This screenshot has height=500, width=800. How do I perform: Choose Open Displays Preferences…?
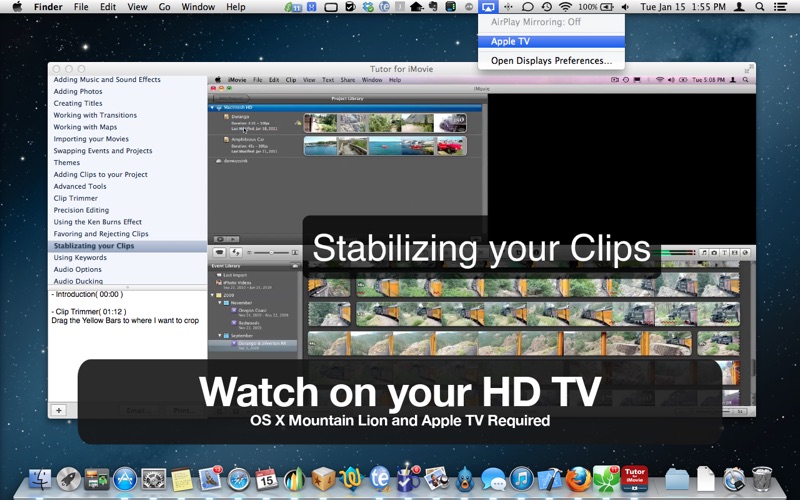tap(551, 61)
